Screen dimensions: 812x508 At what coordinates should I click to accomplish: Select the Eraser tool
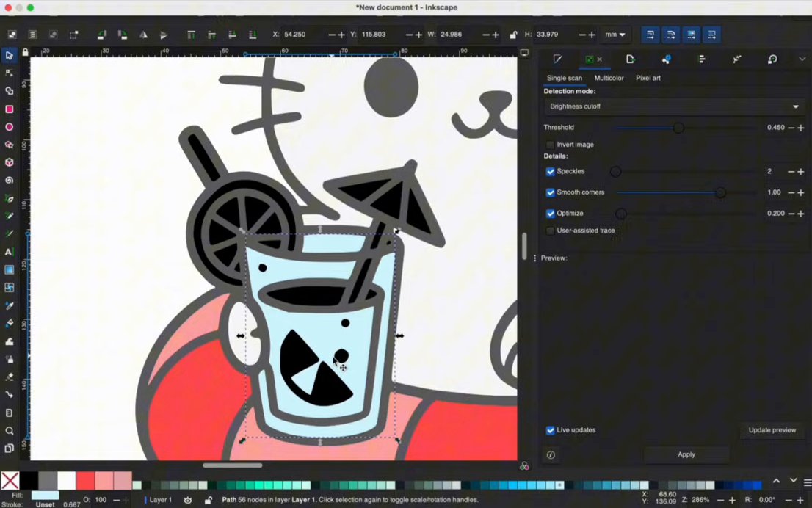[x=9, y=377]
